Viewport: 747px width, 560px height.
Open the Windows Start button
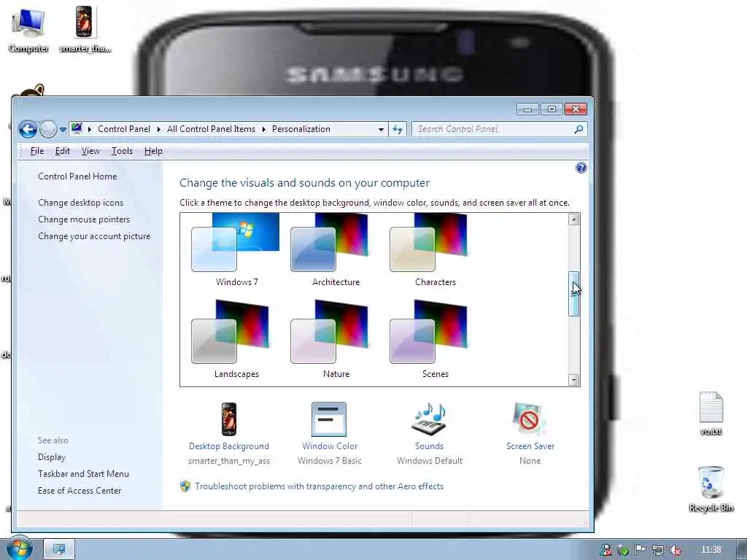point(19,549)
